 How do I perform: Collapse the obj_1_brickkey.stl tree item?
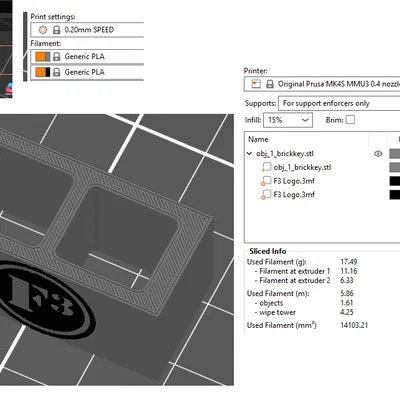pyautogui.click(x=249, y=154)
